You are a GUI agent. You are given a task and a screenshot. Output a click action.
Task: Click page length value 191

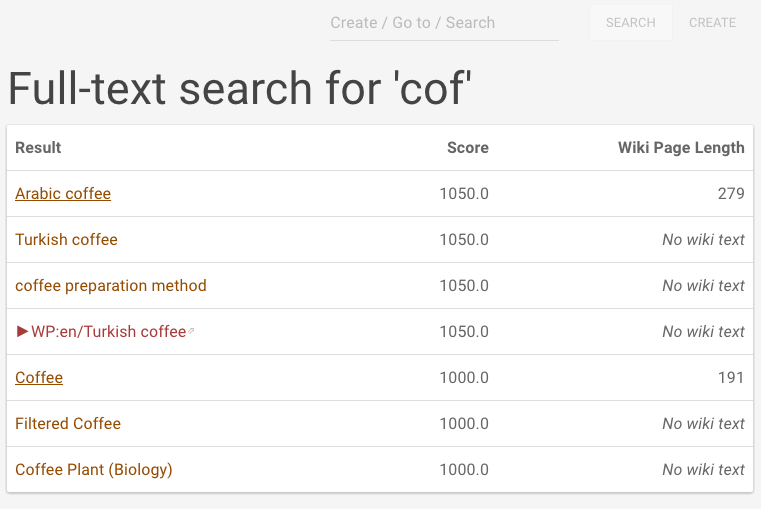click(x=731, y=378)
